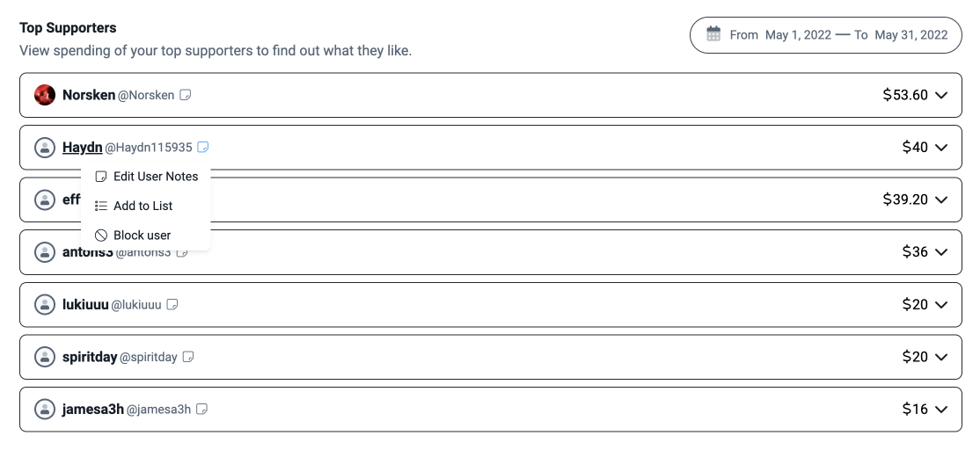Expand Norsken's $53.60 spending details

coord(941,95)
